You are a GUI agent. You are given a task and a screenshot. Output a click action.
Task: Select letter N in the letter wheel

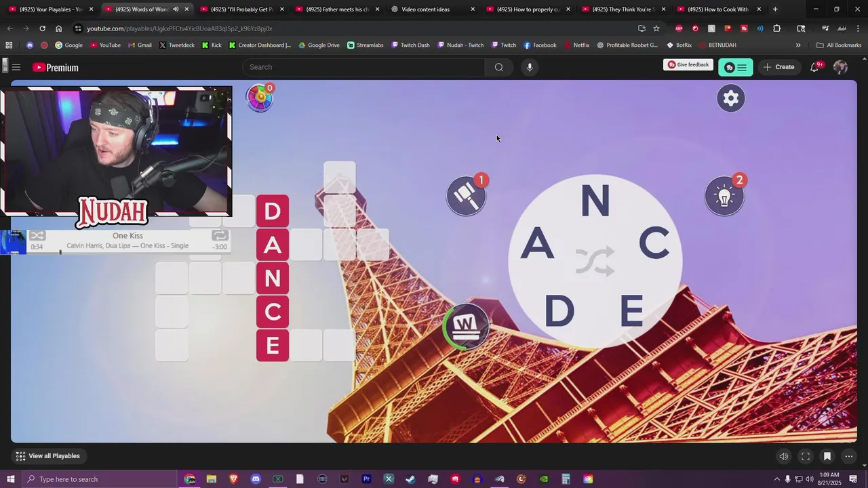click(595, 201)
